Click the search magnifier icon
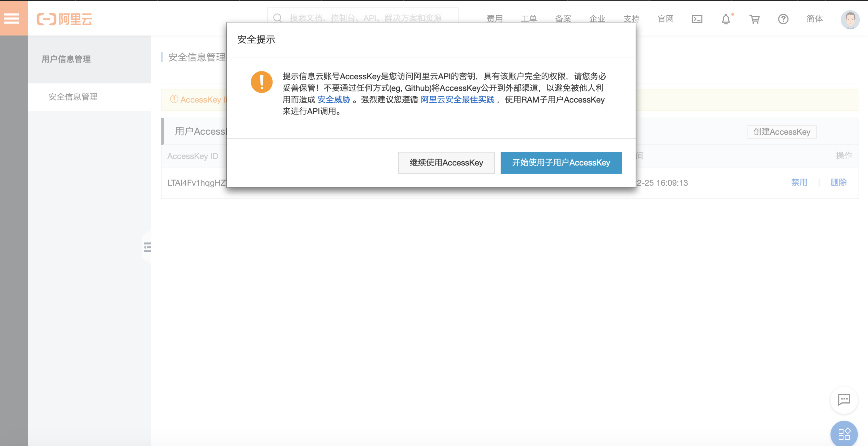Viewport: 868px width, 446px height. [x=277, y=18]
